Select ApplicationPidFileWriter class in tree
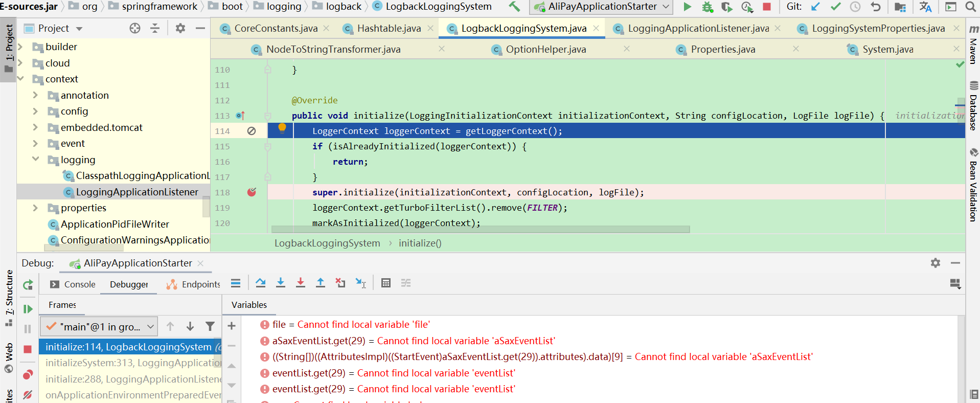The width and height of the screenshot is (980, 403). point(115,224)
